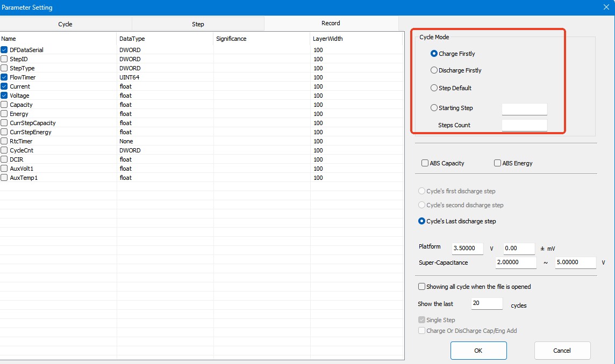
Task: Enable the Energy checkbox
Action: 4,114
